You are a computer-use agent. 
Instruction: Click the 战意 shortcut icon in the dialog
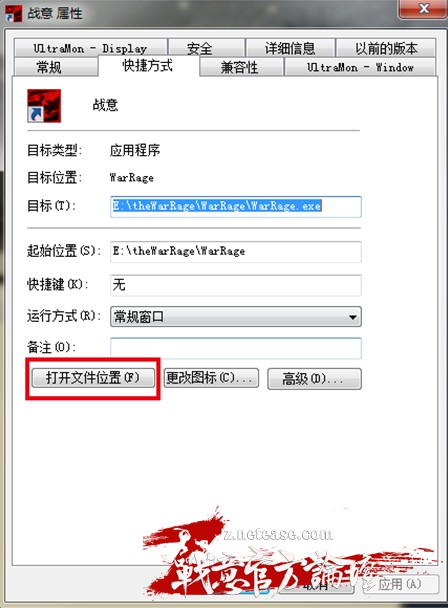pos(44,106)
